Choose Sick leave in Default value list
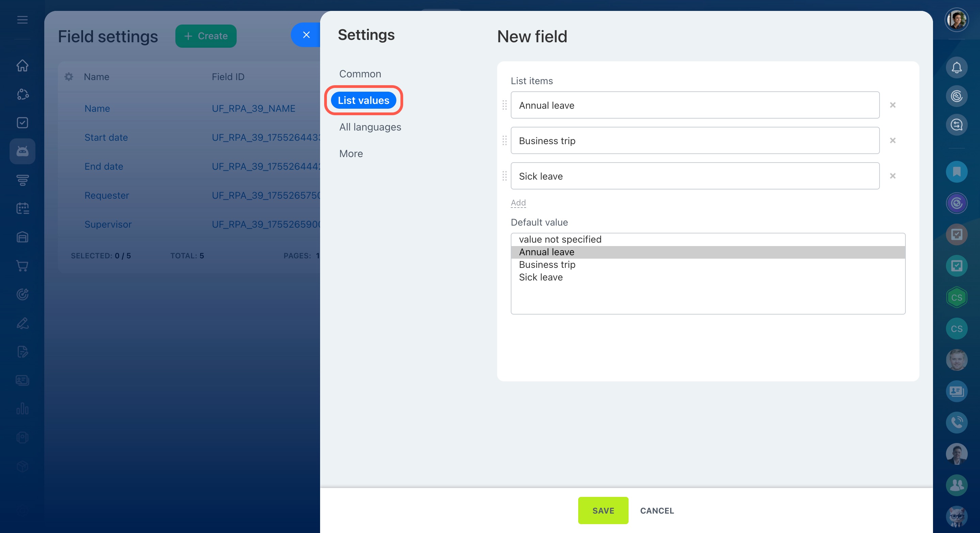 541,277
